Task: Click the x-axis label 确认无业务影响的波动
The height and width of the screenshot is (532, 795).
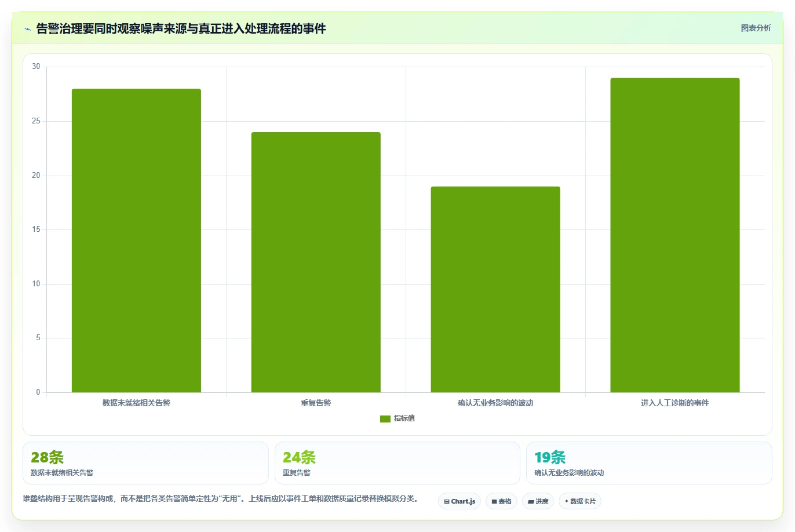Action: (x=495, y=403)
